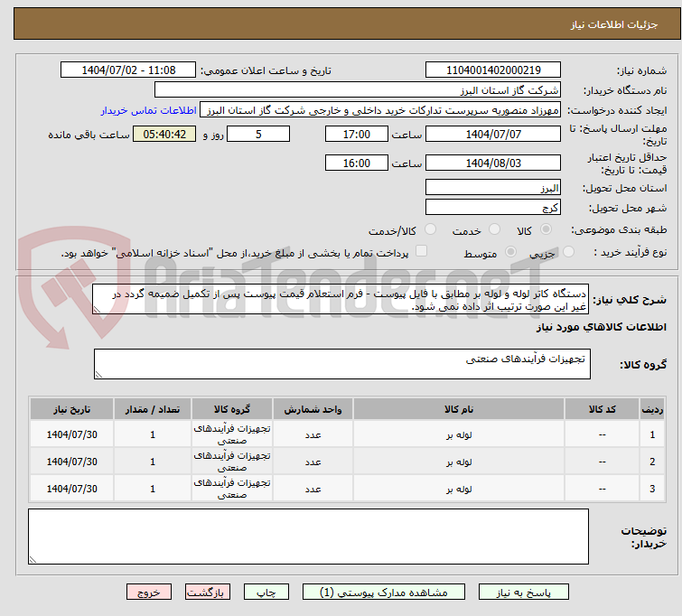This screenshot has height=616, width=682.
Task: Click the شهر محل تحویل field کرج
Action: click(x=493, y=207)
